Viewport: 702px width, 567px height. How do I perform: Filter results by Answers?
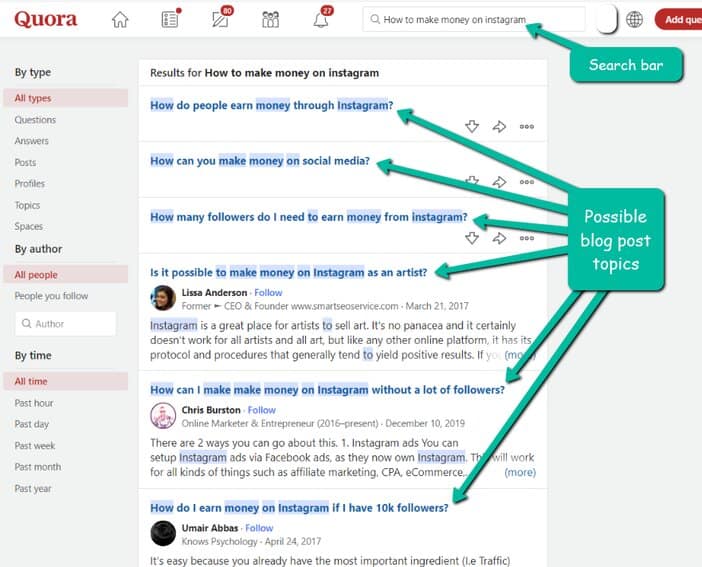(x=31, y=141)
